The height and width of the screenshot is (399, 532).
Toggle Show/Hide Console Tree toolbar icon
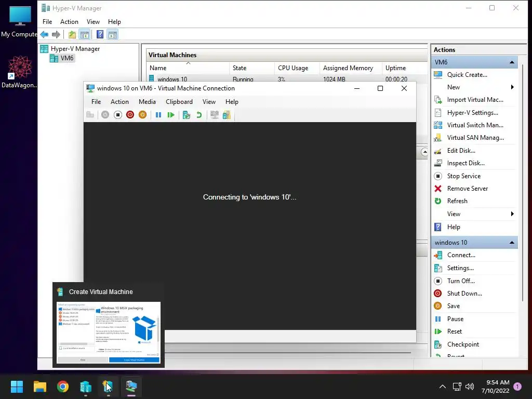tap(85, 34)
